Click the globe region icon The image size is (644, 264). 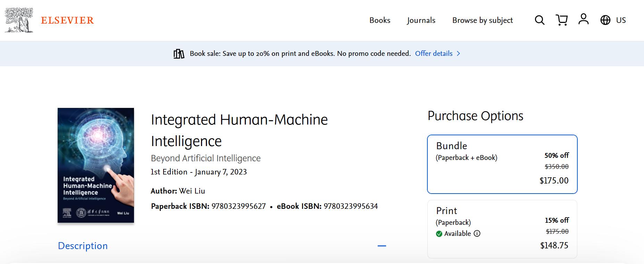coord(605,20)
